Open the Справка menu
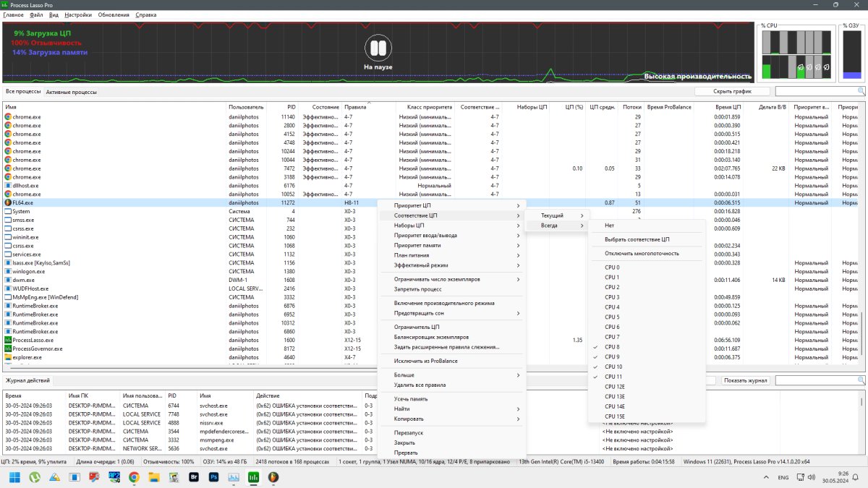 click(145, 14)
